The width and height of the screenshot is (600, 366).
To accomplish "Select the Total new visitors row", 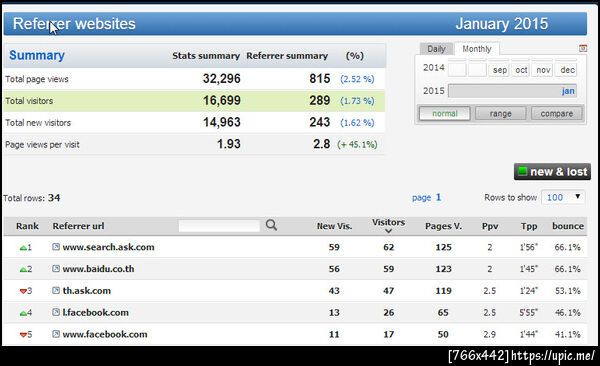I will pyautogui.click(x=194, y=123).
